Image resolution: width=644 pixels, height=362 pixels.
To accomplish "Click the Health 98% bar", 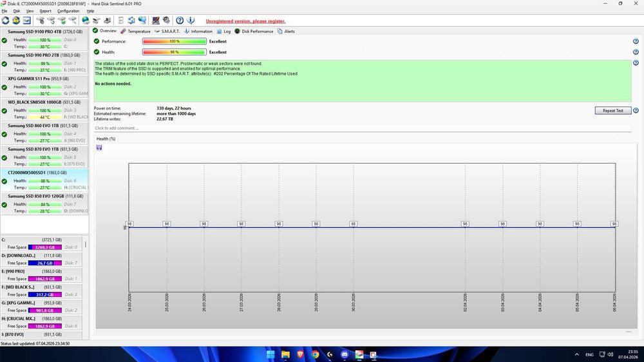I will pos(174,52).
